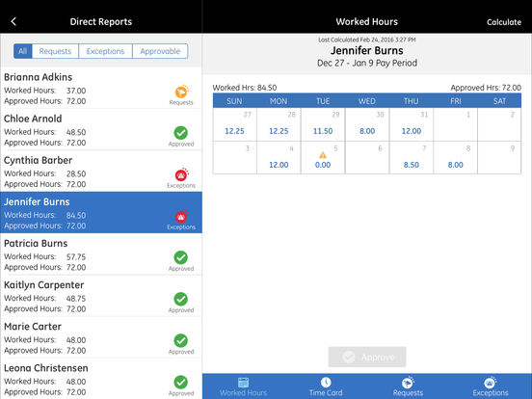Select Brianna Adkins in the list
The height and width of the screenshot is (399, 532).
tap(101, 88)
